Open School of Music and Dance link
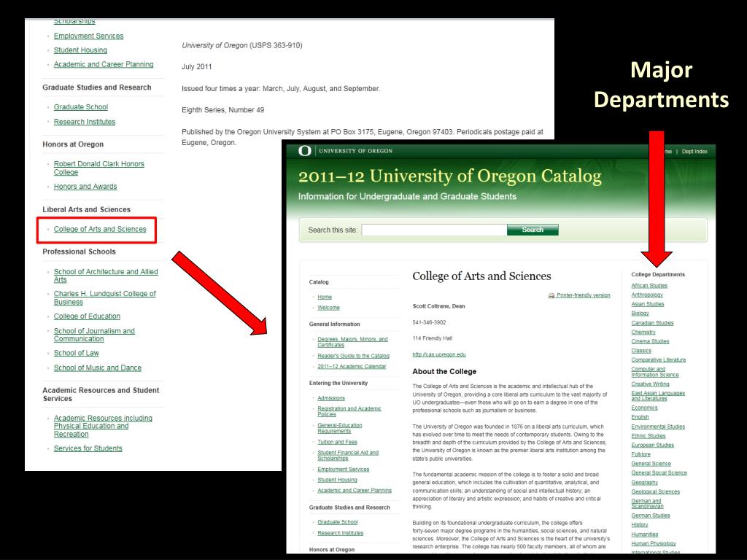 click(98, 368)
